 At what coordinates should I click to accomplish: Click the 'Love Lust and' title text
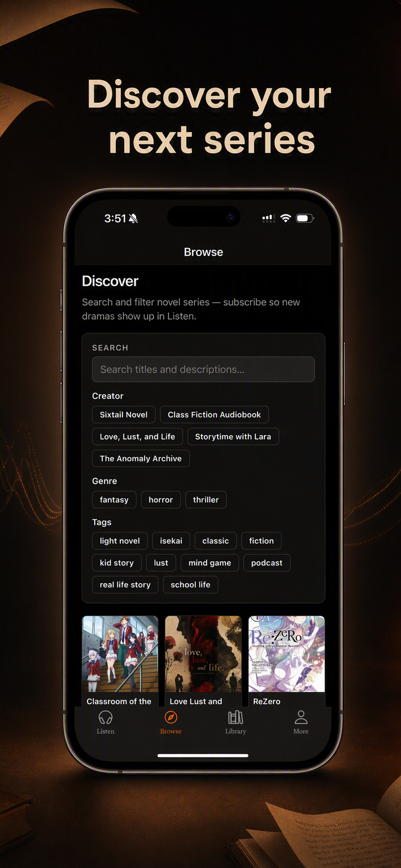(x=196, y=701)
